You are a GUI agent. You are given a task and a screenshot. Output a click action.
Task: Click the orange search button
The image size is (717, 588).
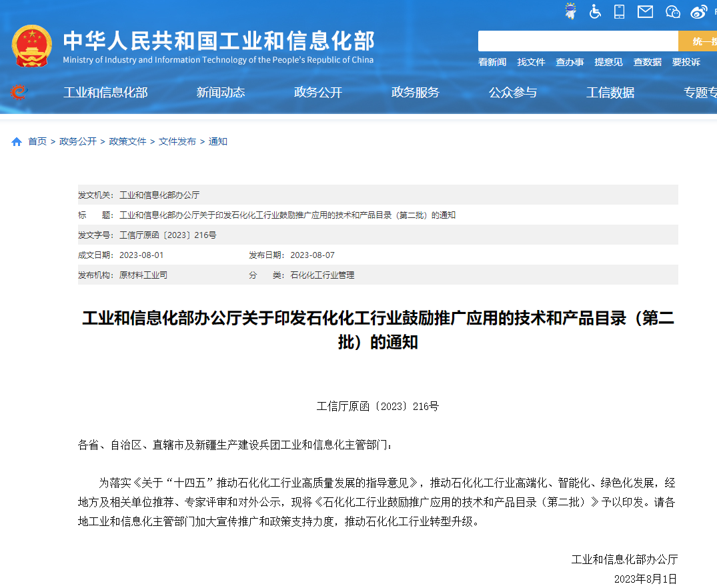click(x=698, y=41)
